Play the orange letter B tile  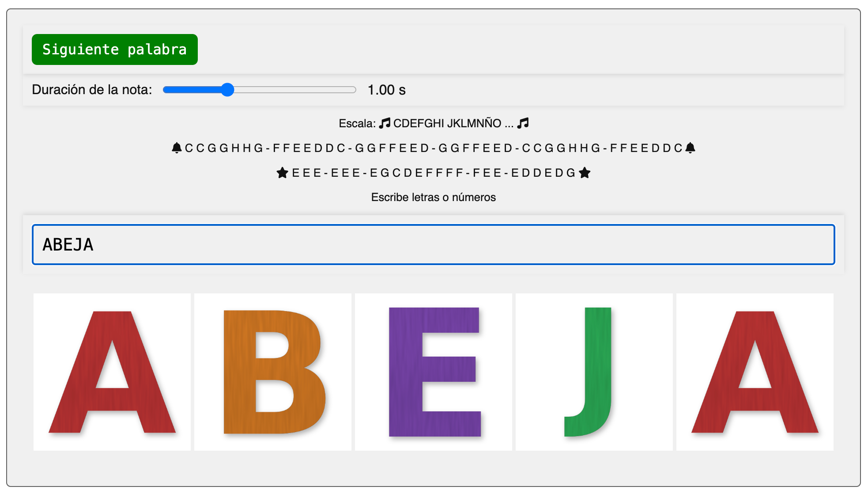(273, 372)
